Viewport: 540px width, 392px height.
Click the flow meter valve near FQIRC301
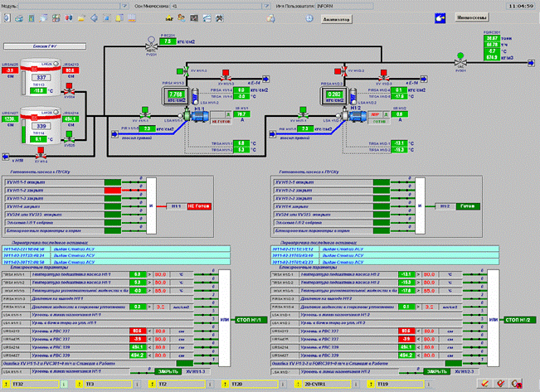459,60
